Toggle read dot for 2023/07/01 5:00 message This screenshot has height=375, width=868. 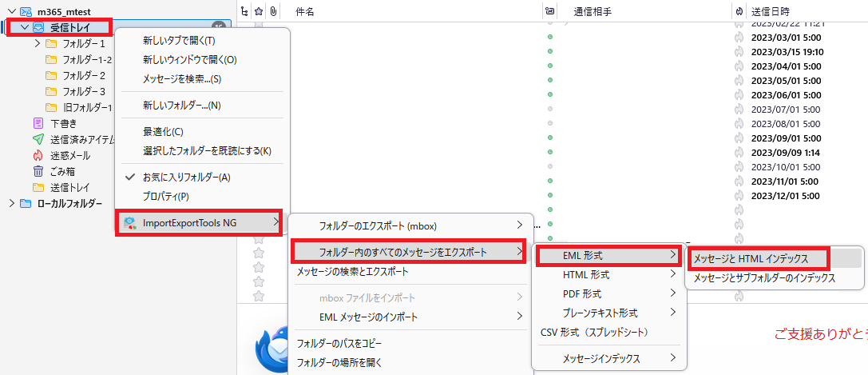click(x=549, y=109)
